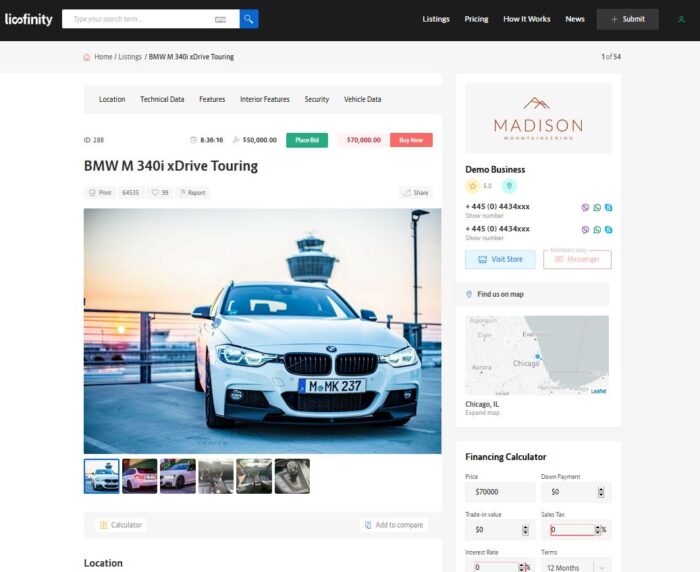Open the Visit Store button
700x572 pixels.
[500, 259]
